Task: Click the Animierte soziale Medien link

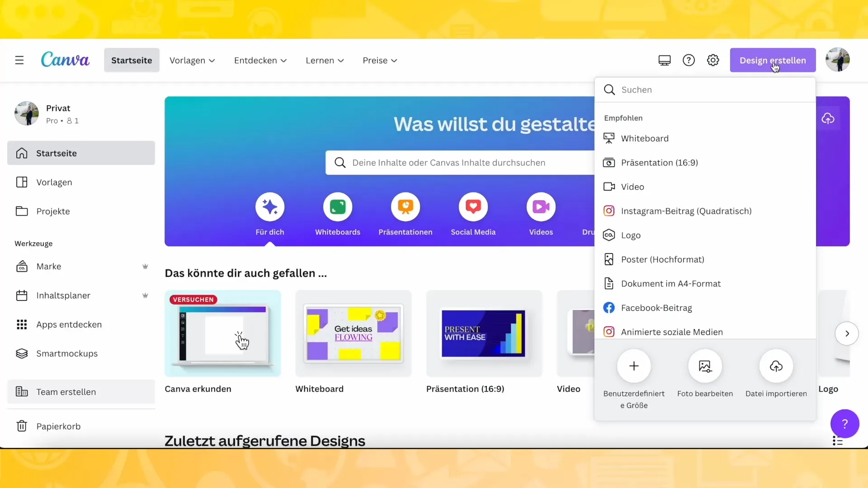Action: [x=672, y=332]
